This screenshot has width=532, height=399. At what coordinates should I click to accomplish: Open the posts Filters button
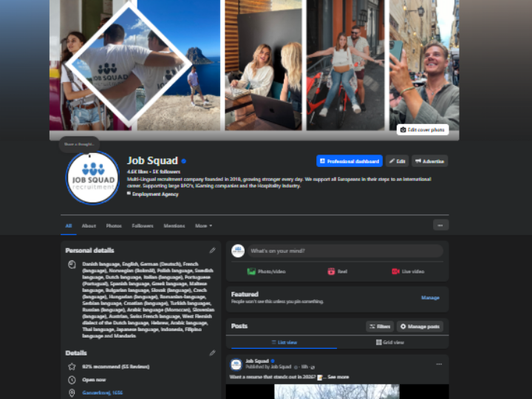pyautogui.click(x=380, y=326)
